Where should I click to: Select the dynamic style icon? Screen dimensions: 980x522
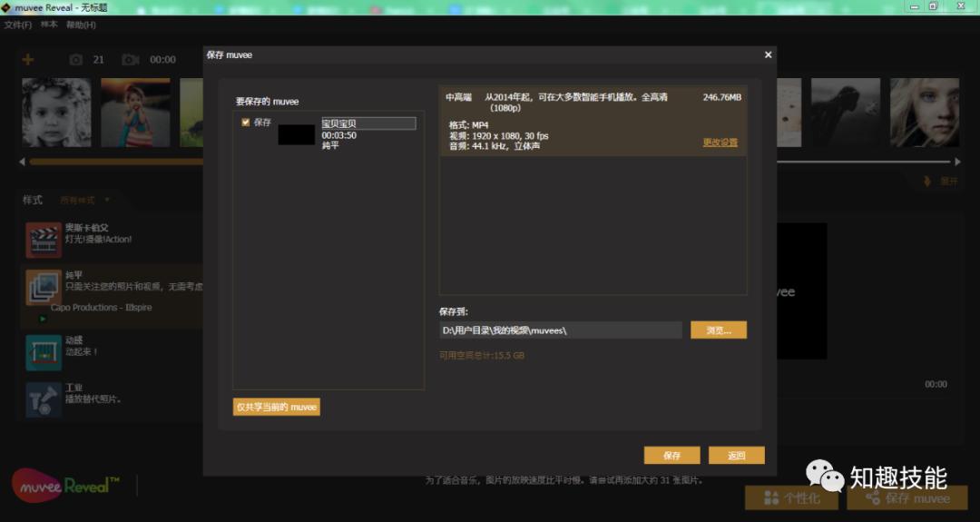click(x=44, y=352)
